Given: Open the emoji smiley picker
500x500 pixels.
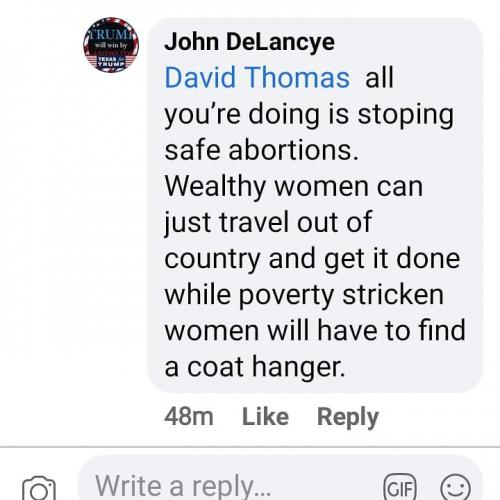Looking at the screenshot, I should [x=455, y=488].
